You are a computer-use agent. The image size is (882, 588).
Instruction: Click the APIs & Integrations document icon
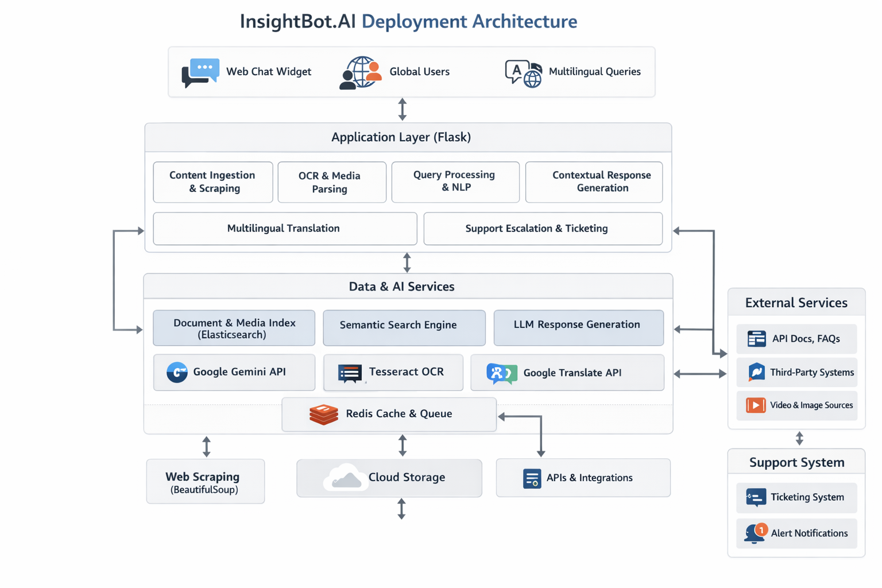pos(532,478)
